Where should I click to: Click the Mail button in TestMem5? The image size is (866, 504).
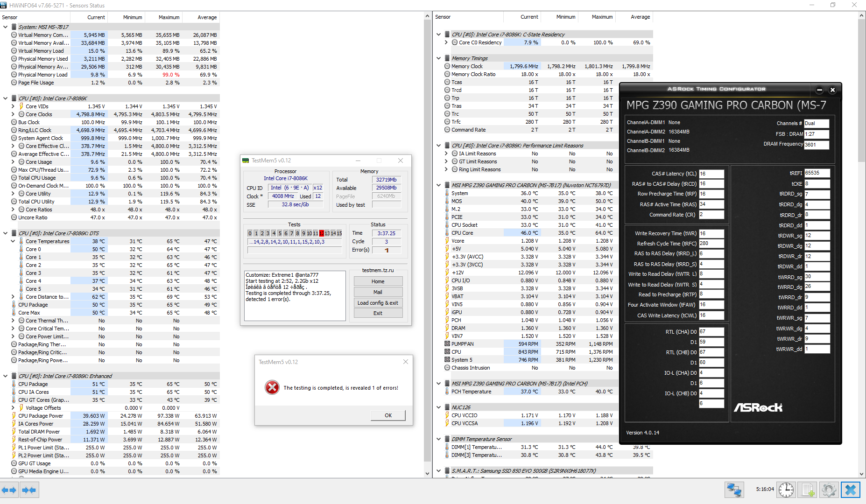[378, 292]
